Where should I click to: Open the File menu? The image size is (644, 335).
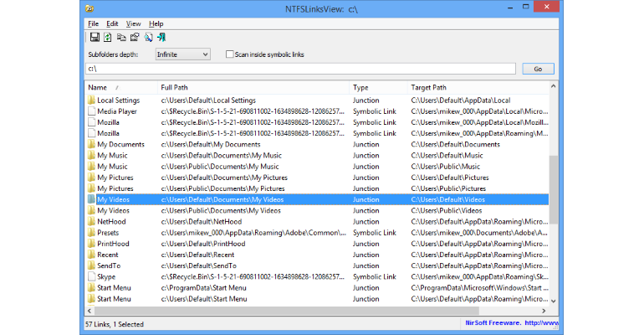pos(93,23)
